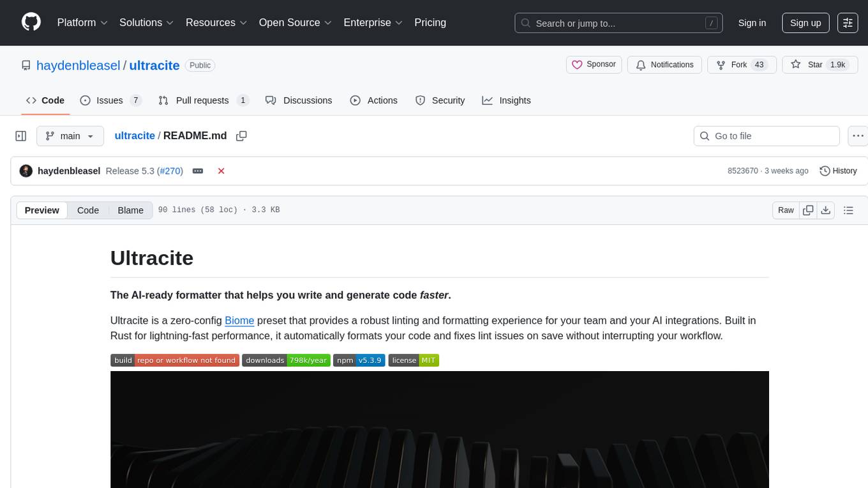This screenshot has width=868, height=488.
Task: Open the more file actions ellipsis button
Action: pyautogui.click(x=858, y=136)
